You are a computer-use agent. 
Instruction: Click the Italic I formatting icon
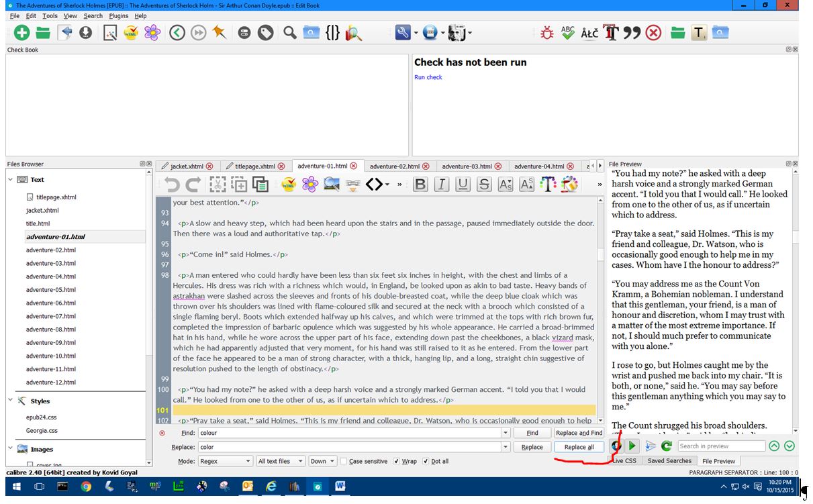pyautogui.click(x=441, y=185)
